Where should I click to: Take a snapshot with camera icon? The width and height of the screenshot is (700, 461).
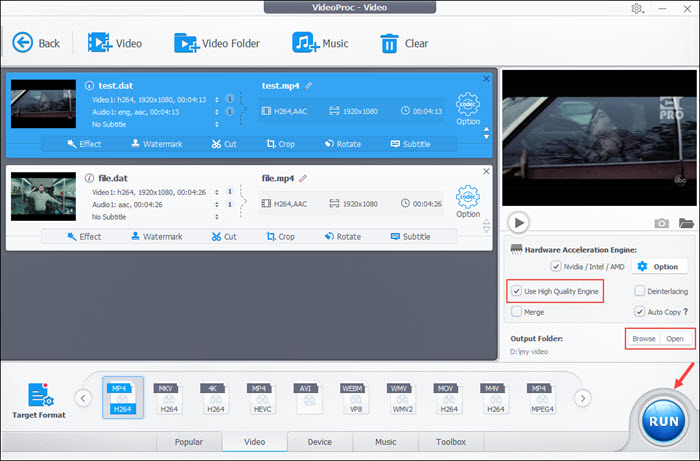(x=661, y=223)
